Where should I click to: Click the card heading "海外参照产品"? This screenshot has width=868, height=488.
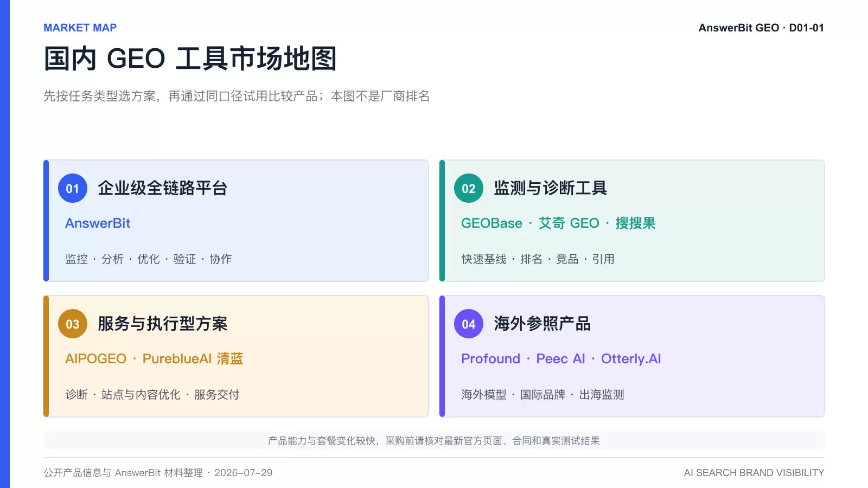pos(542,324)
